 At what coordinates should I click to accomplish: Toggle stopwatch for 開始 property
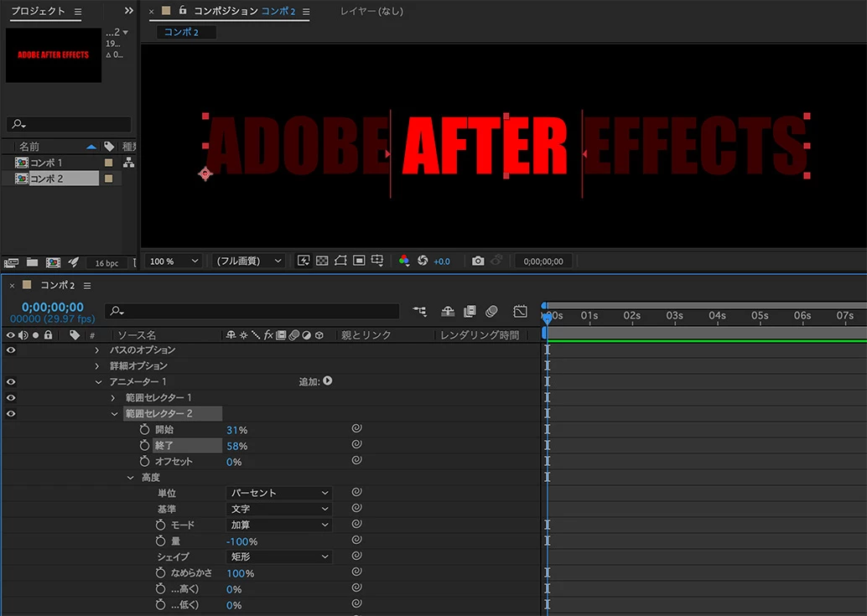[x=144, y=429]
